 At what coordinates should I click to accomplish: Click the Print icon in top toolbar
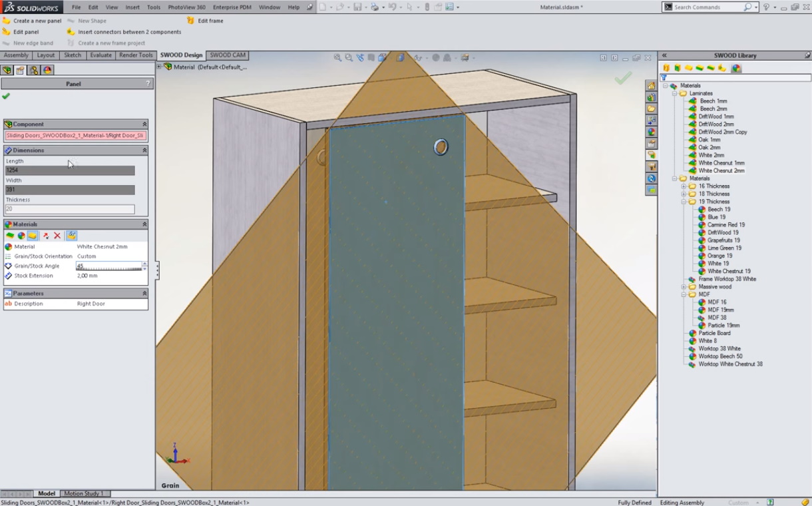pos(375,7)
